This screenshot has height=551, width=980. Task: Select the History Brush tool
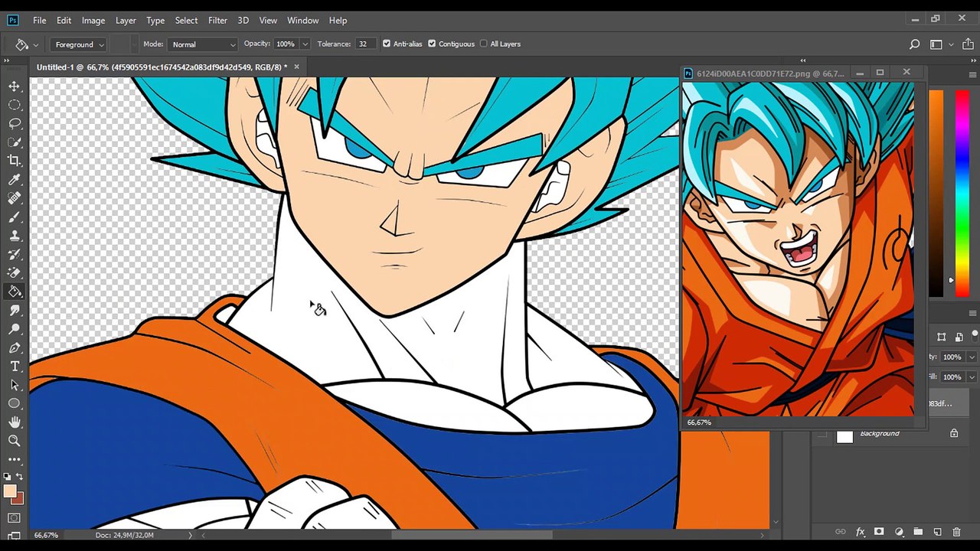15,254
